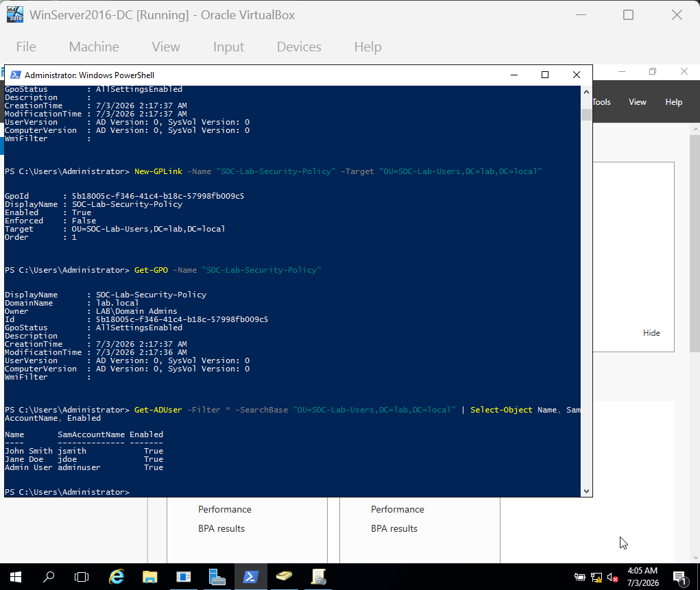Viewport: 700px width, 590px height.
Task: Select PowerShell icon in taskbar
Action: coord(250,577)
